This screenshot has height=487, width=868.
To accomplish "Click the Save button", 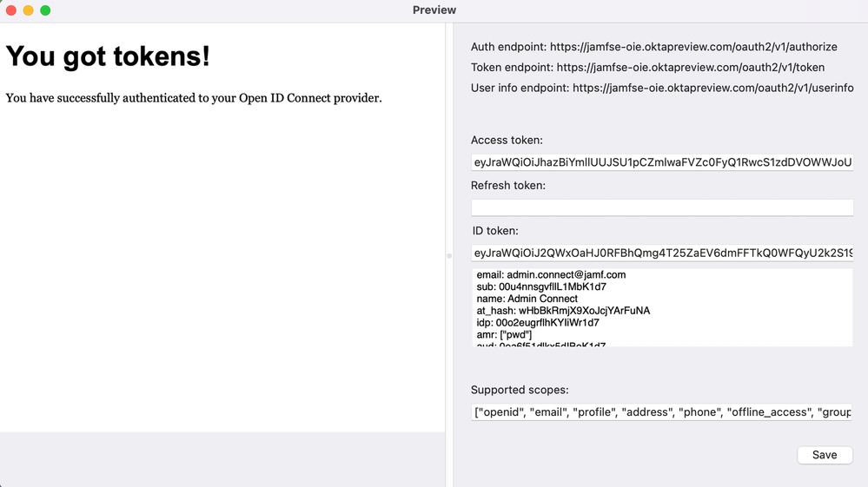I will (825, 455).
